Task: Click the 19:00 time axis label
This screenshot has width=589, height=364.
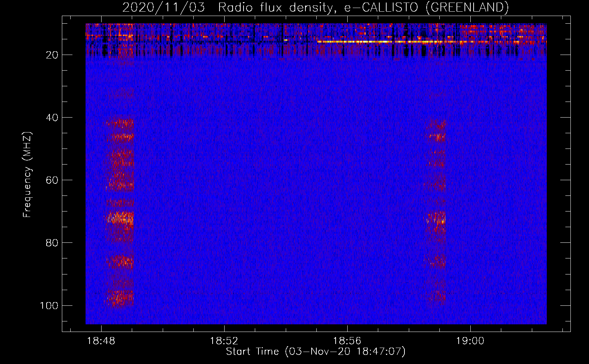Action: coord(470,341)
